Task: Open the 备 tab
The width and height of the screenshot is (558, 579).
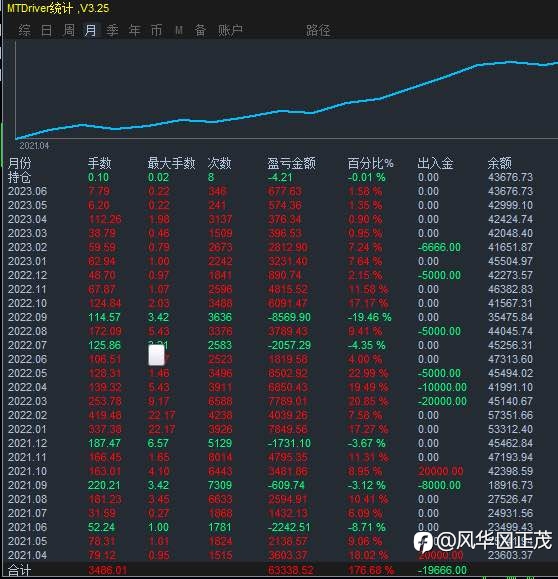Action: click(x=200, y=30)
